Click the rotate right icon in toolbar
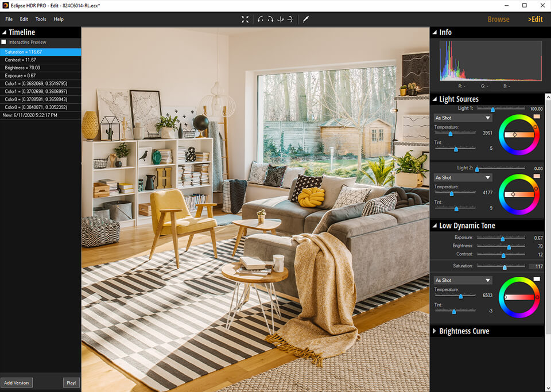The width and height of the screenshot is (551, 392). [x=270, y=20]
